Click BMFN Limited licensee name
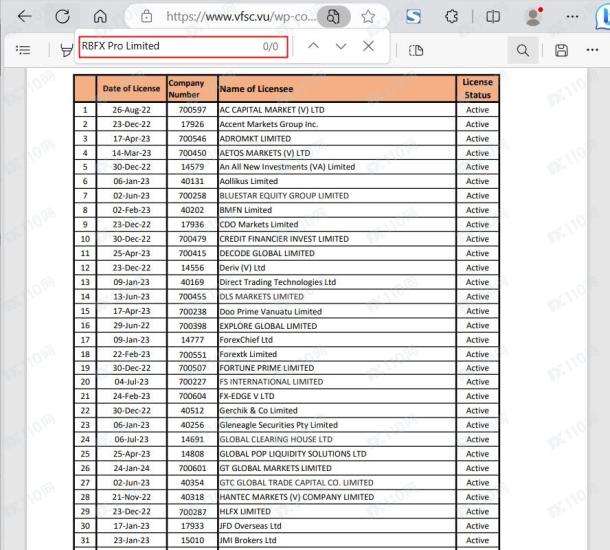This screenshot has height=550, width=610. click(245, 210)
